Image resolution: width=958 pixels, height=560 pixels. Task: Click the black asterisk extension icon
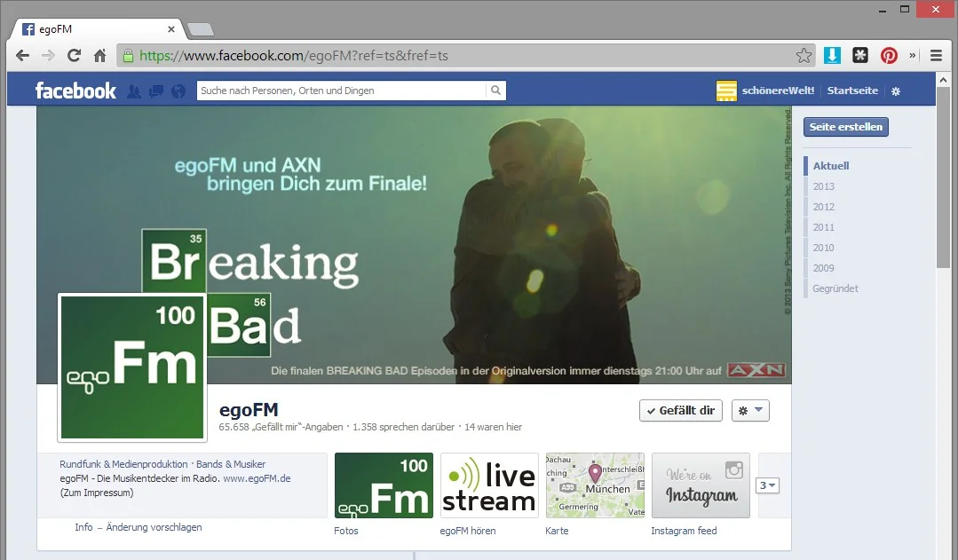(x=860, y=56)
